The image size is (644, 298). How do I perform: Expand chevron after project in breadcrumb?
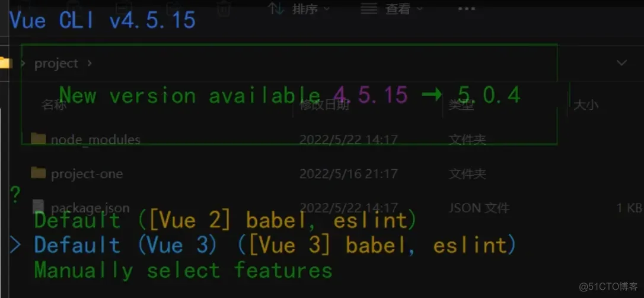(90, 63)
